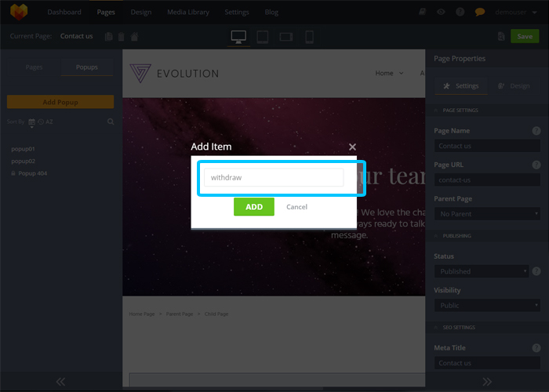This screenshot has height=392, width=549.
Task: Collapse left sidebar with double chevron
Action: click(x=60, y=382)
